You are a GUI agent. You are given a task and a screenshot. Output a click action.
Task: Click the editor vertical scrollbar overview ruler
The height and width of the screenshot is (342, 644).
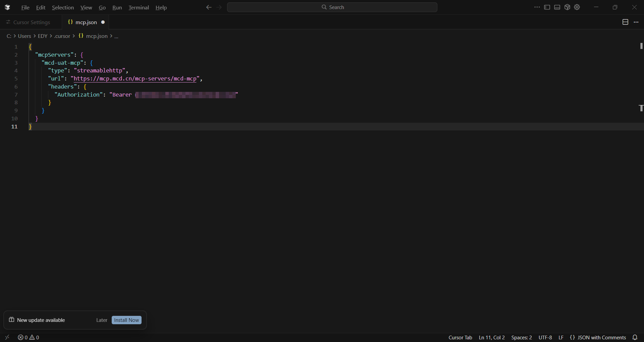pyautogui.click(x=641, y=168)
